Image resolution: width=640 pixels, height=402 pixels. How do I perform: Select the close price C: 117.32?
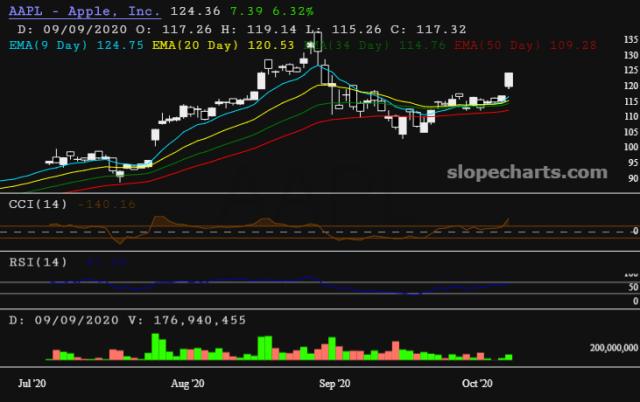(x=428, y=29)
